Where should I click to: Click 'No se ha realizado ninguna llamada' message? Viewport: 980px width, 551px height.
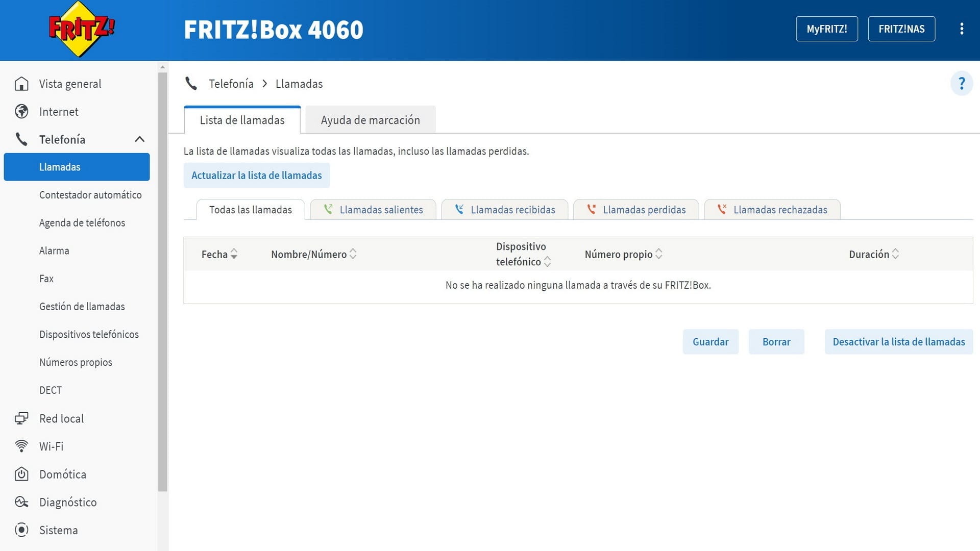578,285
